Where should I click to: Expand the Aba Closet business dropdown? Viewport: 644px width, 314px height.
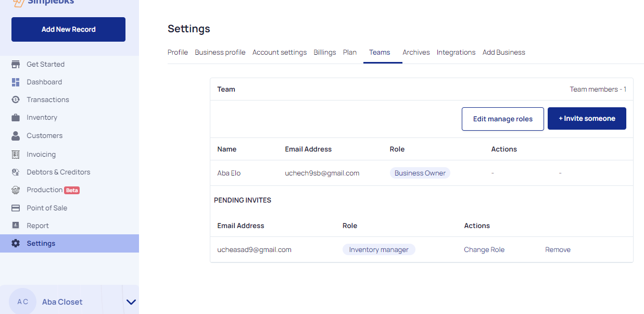pyautogui.click(x=131, y=302)
